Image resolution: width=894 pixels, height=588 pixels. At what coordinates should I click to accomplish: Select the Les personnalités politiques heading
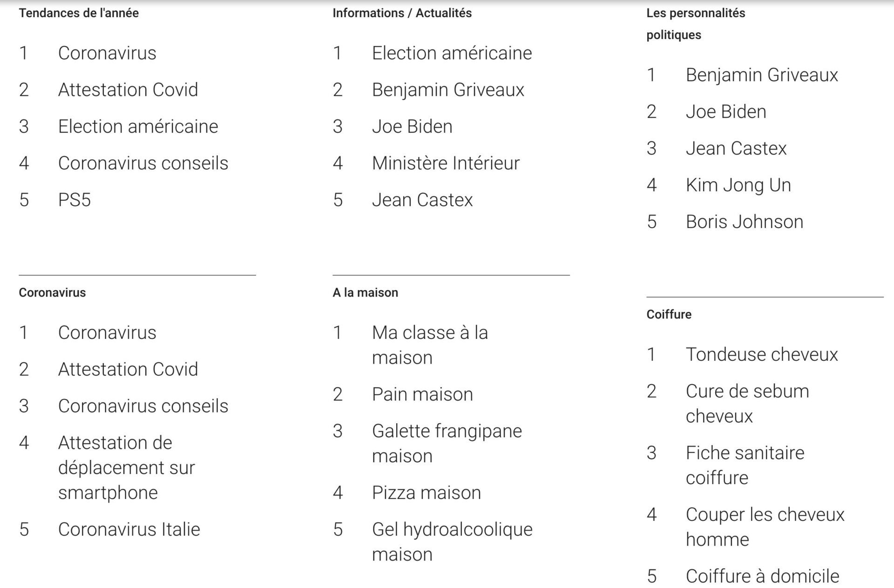(695, 24)
